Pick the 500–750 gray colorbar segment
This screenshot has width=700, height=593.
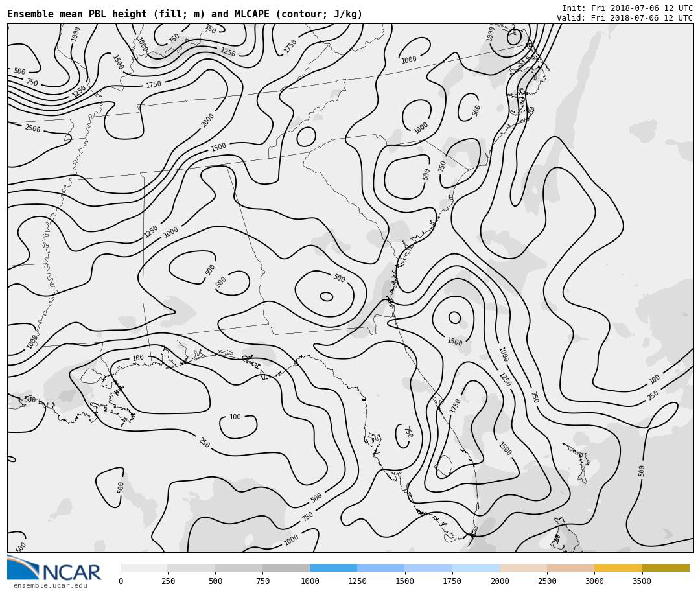point(239,568)
